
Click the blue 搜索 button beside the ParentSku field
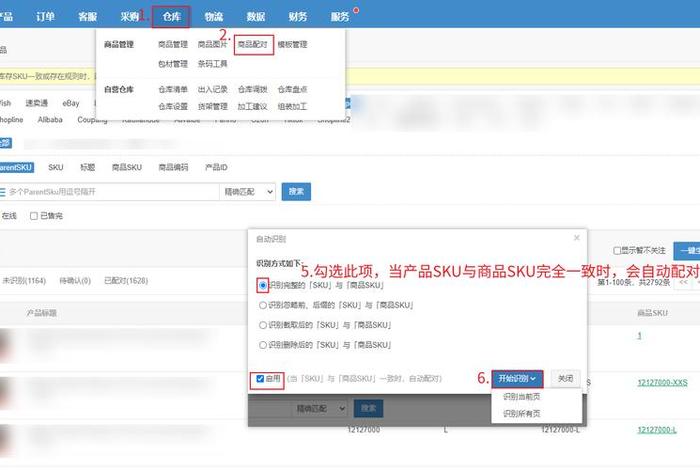[x=296, y=192]
